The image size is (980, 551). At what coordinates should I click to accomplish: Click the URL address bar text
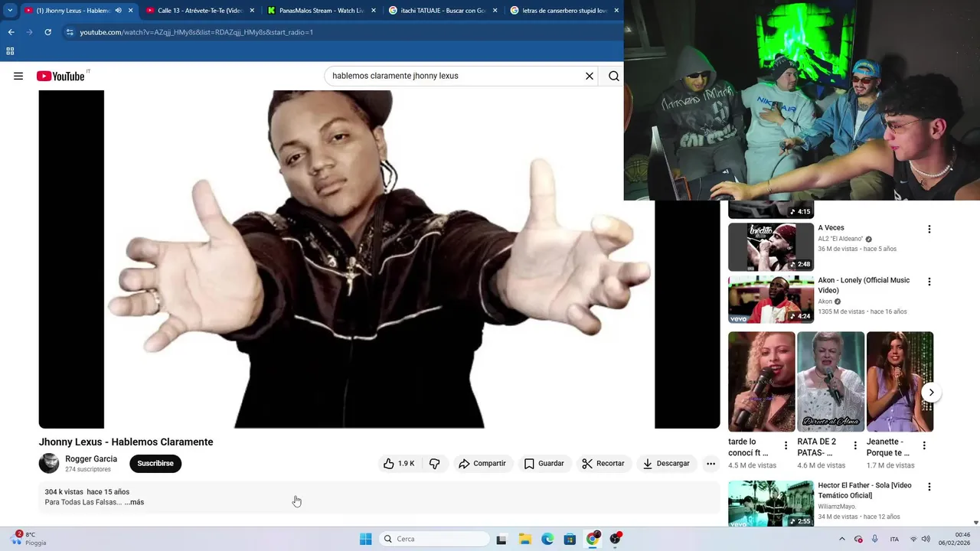197,32
